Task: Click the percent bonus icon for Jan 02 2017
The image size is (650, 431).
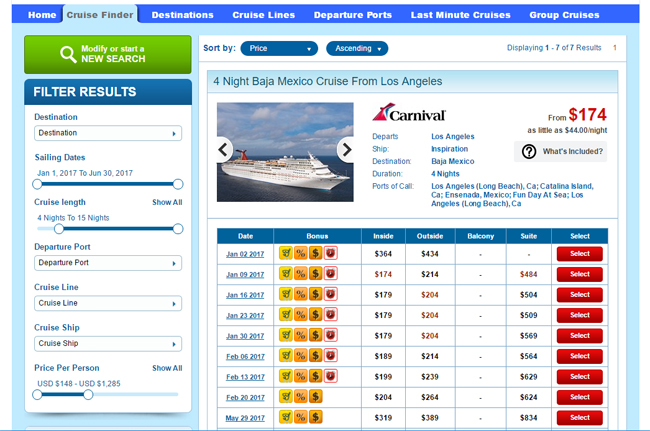Action: point(301,253)
